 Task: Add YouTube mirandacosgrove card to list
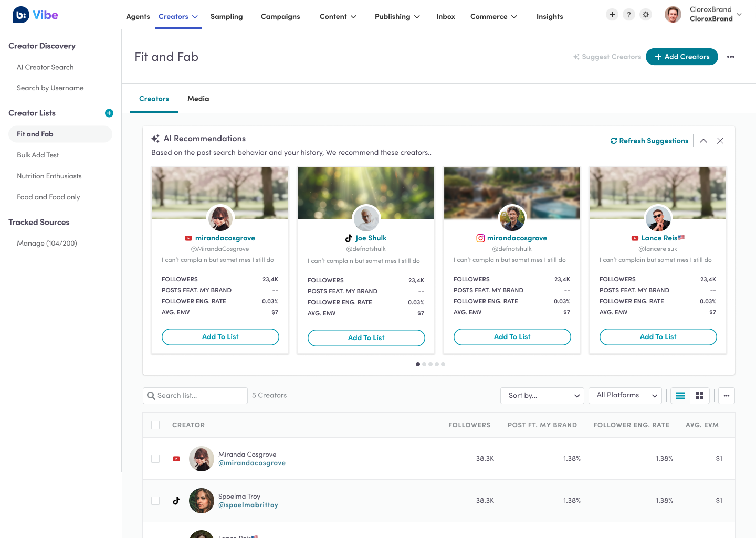[220, 337]
